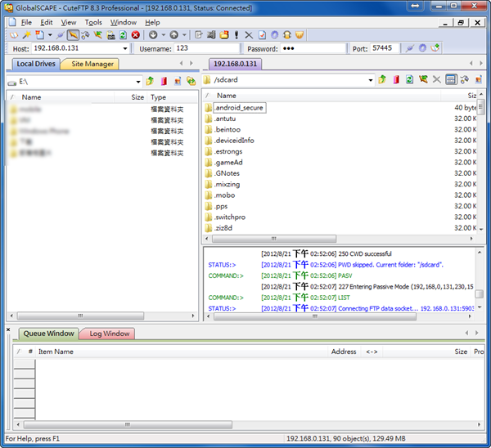
Task: Expand the remote /sdcard path dropdown
Action: point(370,80)
